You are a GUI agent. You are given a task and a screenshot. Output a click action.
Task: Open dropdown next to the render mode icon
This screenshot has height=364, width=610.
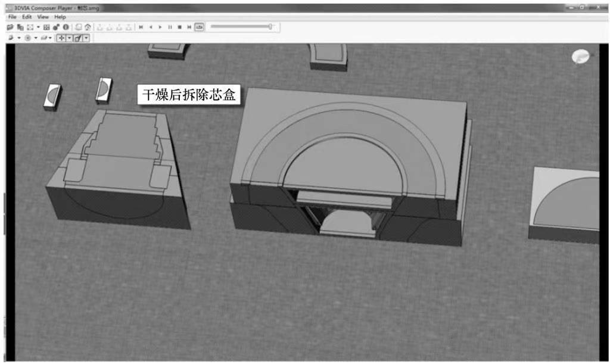pos(19,38)
